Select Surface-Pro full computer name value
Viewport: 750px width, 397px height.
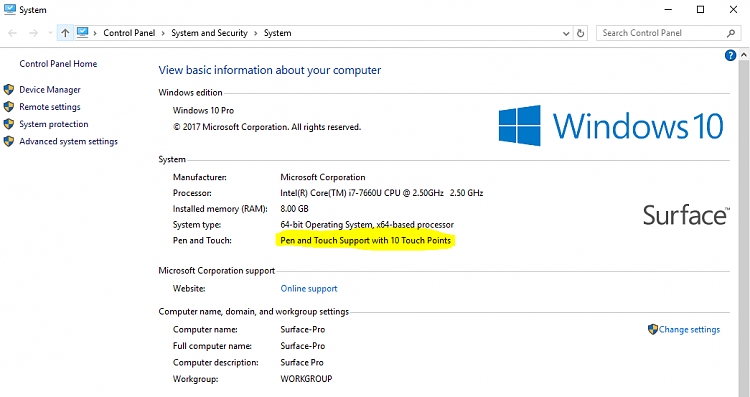[303, 346]
